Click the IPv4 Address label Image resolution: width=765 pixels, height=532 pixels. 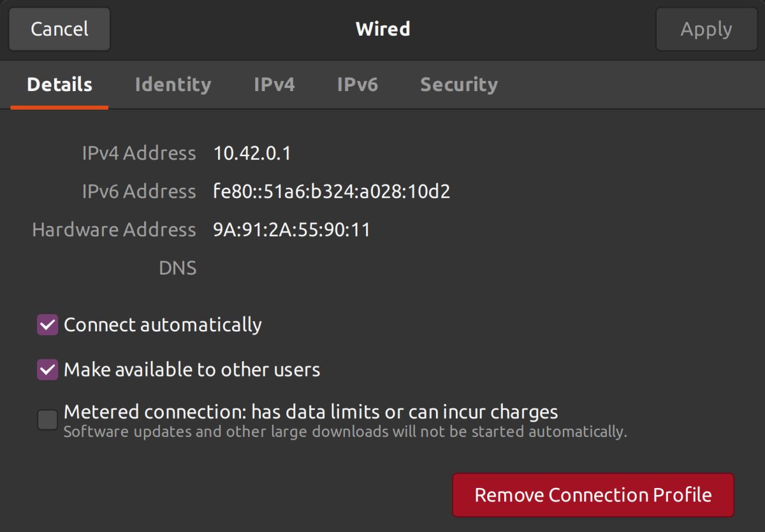coord(139,154)
